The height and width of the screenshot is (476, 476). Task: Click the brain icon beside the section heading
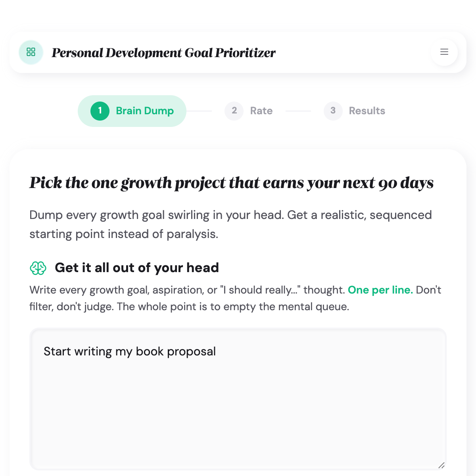point(38,268)
